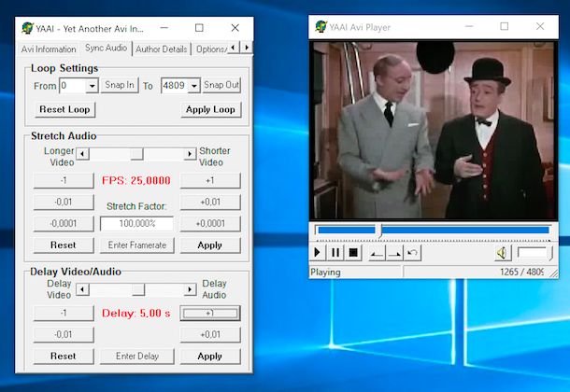The width and height of the screenshot is (570, 392).
Task: Decrease FPS by 1 in Stretch Audio
Action: click(64, 180)
